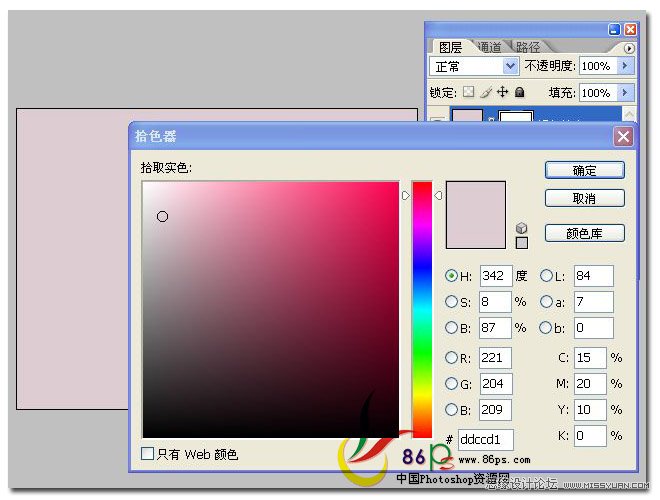Click the R value field 221
This screenshot has height=500, width=660.
tap(495, 358)
